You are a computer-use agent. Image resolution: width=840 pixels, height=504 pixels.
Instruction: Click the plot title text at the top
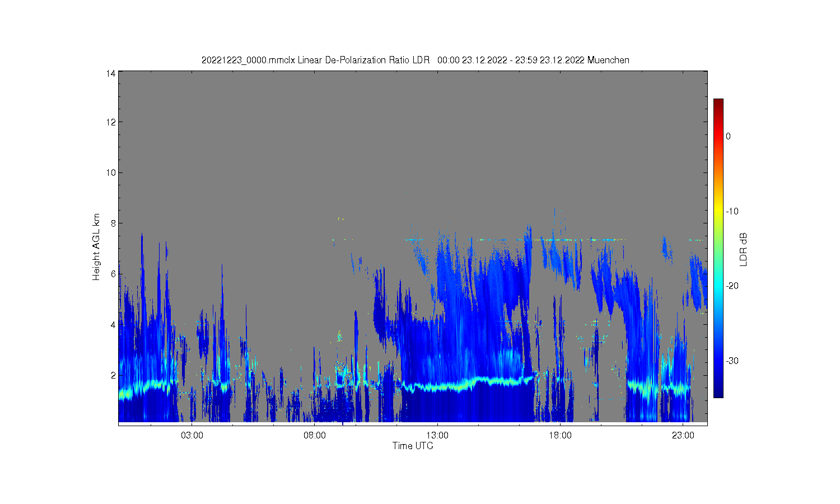(415, 60)
